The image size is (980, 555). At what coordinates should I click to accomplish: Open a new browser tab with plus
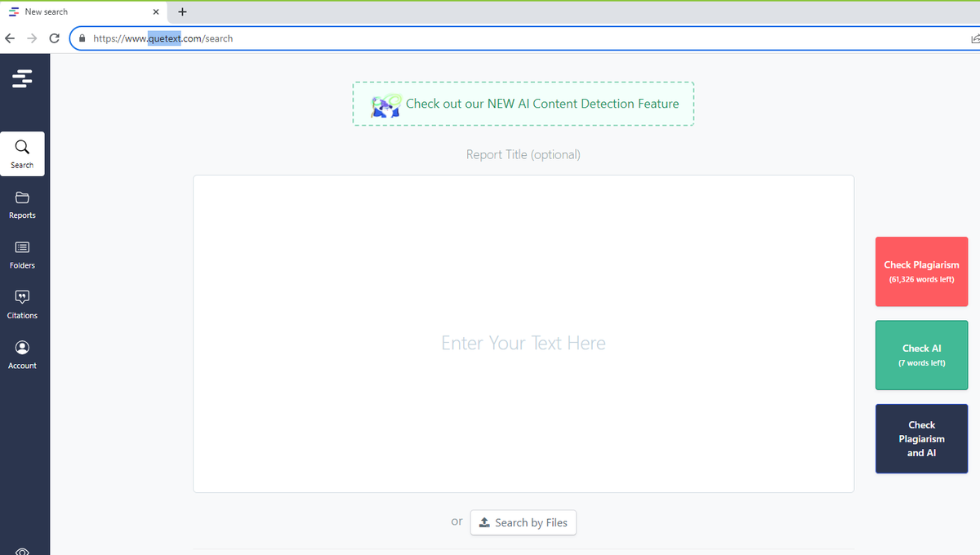182,12
